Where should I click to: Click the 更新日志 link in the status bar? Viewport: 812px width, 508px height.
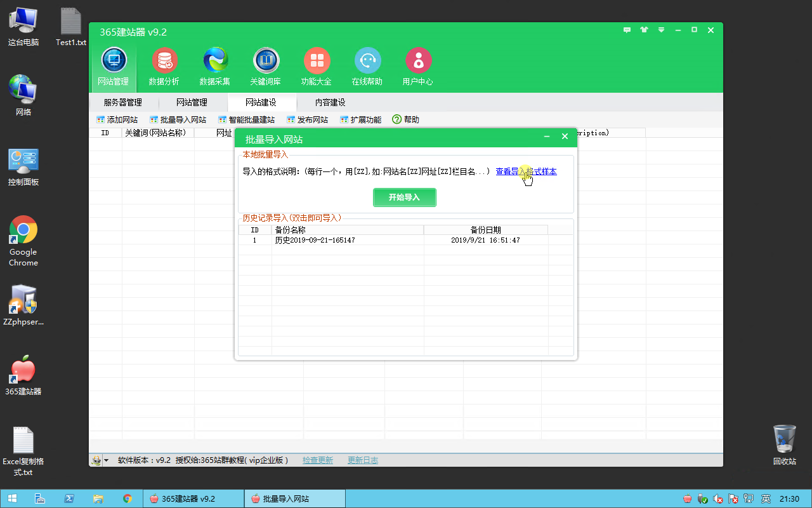point(363,460)
